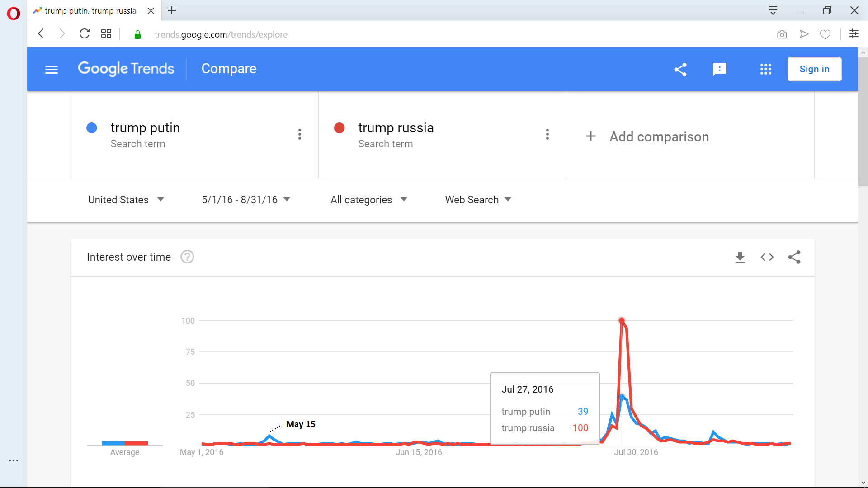The width and height of the screenshot is (868, 488).
Task: Open Opera easy setup panel
Action: coord(854,34)
